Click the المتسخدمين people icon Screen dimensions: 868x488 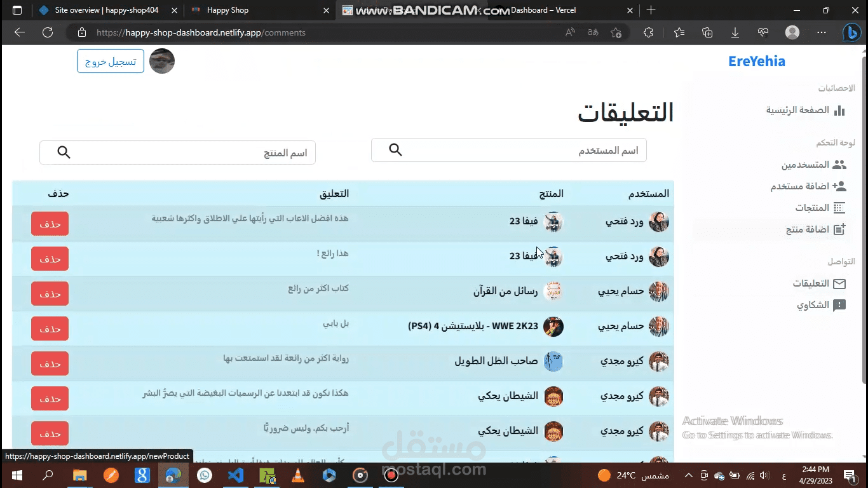point(839,165)
